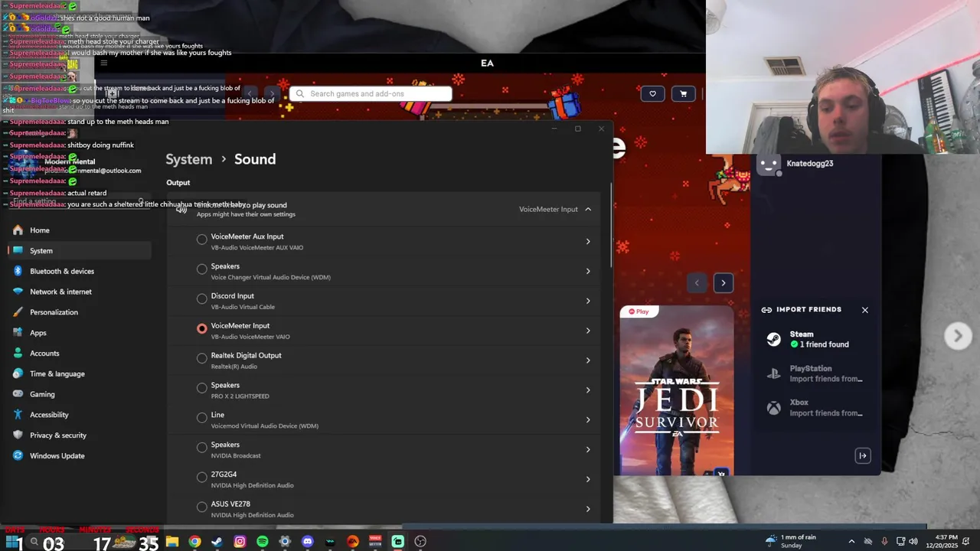This screenshot has height=551, width=980.
Task: Open Bluetooth & devices settings
Action: (80, 271)
